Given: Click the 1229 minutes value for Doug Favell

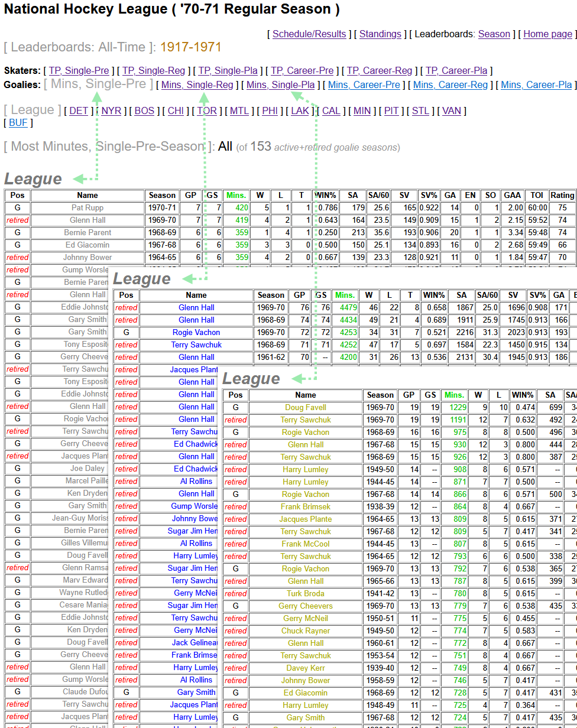Looking at the screenshot, I should (458, 408).
